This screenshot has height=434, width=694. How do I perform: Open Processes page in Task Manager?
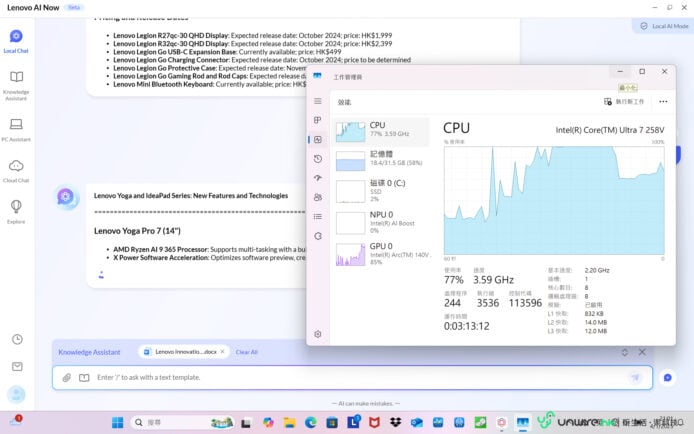pos(318,120)
